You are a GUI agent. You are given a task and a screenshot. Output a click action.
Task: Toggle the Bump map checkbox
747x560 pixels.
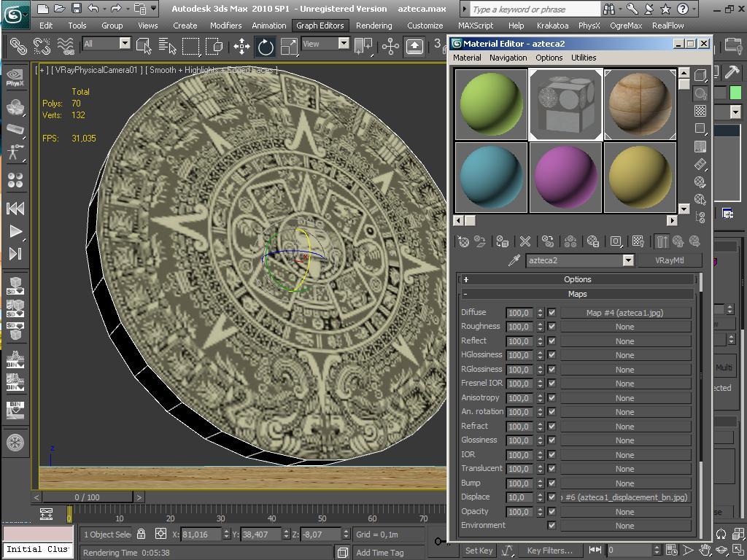coord(551,483)
